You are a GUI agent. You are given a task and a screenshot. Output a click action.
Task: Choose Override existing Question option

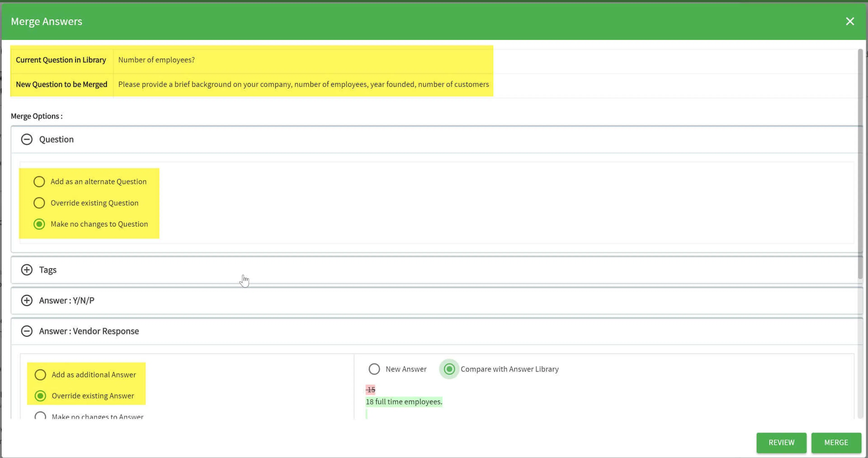click(39, 203)
